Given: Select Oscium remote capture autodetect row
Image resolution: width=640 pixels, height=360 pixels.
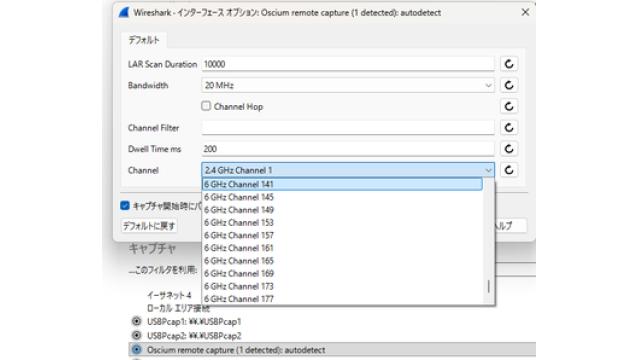Looking at the screenshot, I should coord(333,350).
